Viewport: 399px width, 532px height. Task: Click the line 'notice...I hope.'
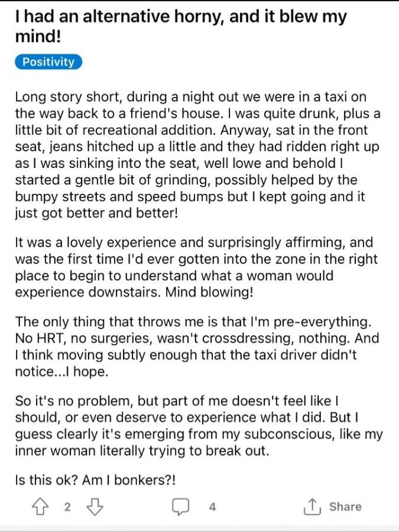point(61,372)
